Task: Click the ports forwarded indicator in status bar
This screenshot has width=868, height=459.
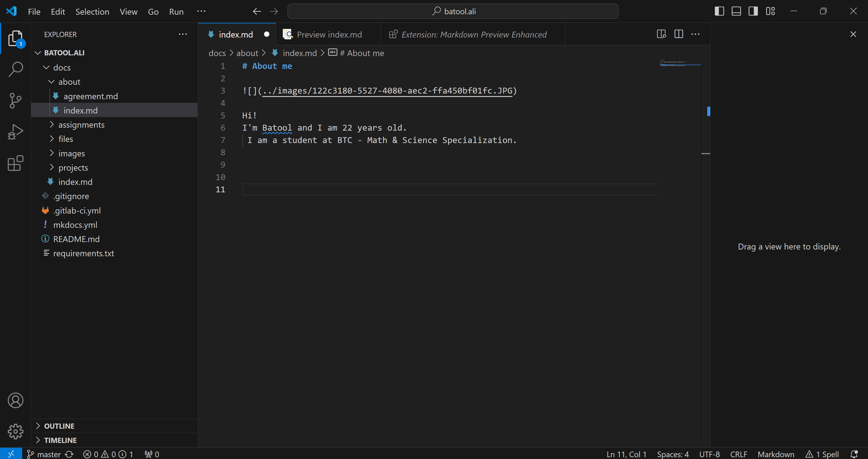Action: click(152, 454)
